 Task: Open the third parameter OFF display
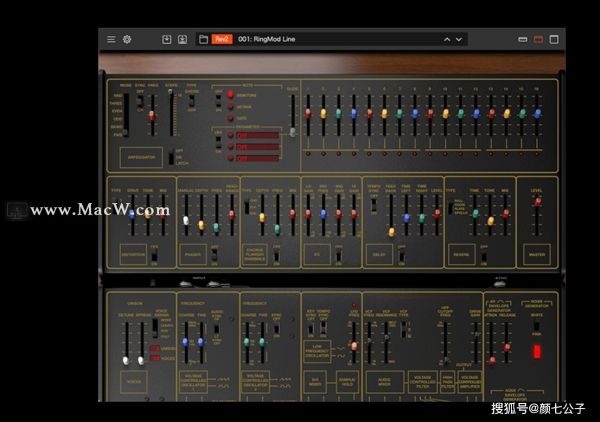258,158
